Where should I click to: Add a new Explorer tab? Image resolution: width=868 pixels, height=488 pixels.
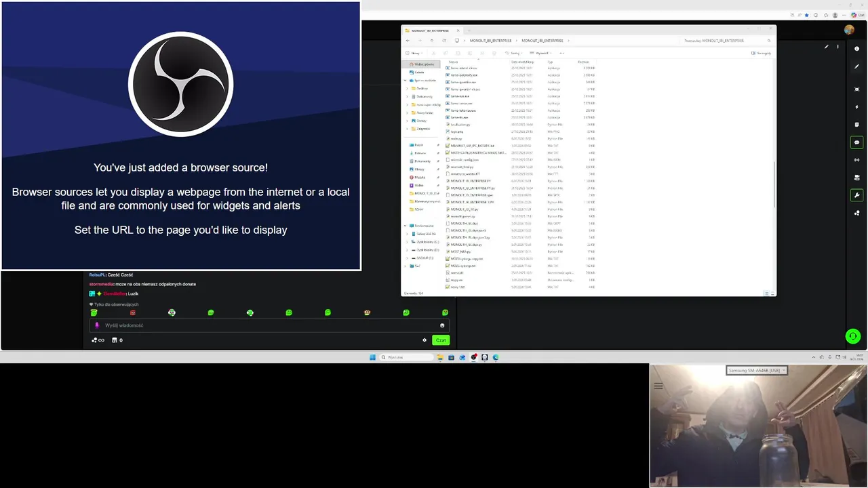click(470, 30)
